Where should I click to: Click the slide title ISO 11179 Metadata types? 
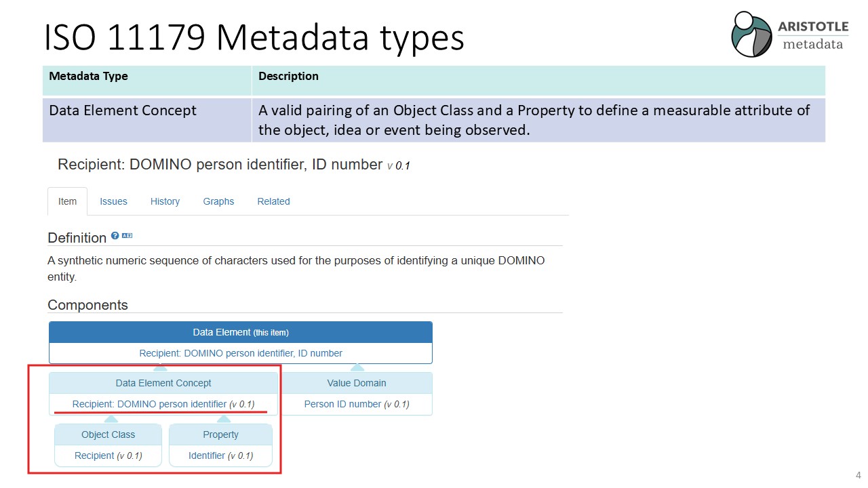click(x=254, y=37)
